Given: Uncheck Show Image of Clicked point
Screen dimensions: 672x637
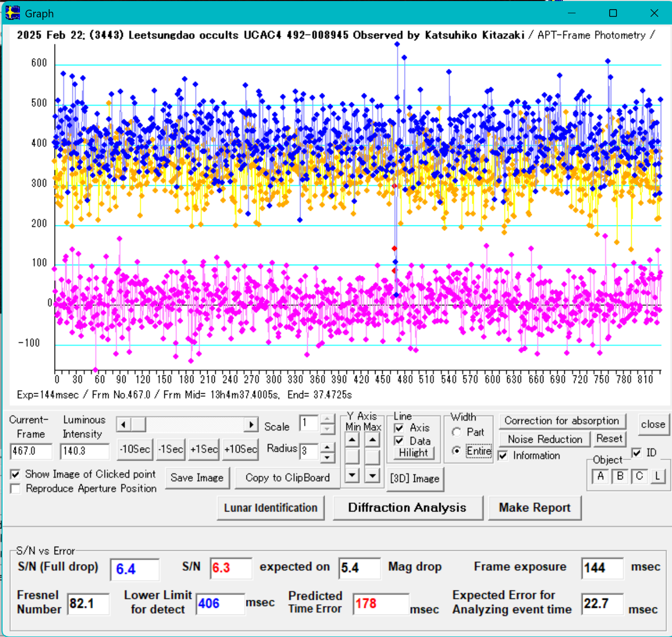Looking at the screenshot, I should click(x=16, y=474).
